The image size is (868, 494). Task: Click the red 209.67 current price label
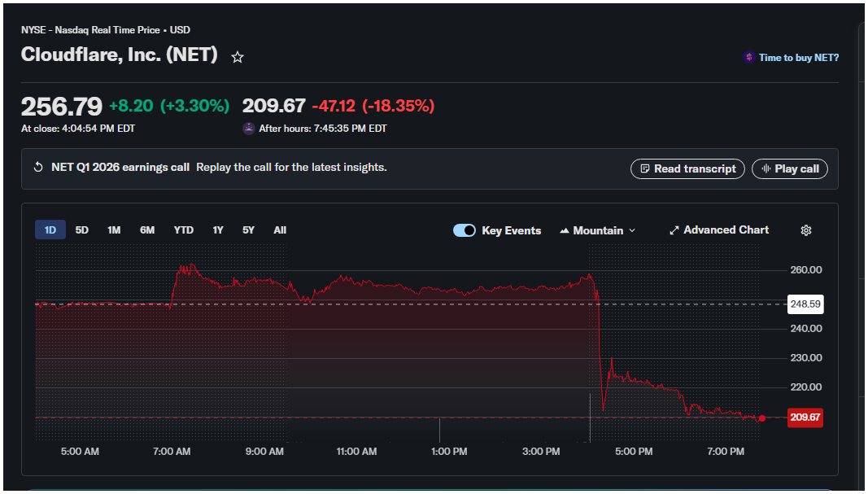(805, 417)
